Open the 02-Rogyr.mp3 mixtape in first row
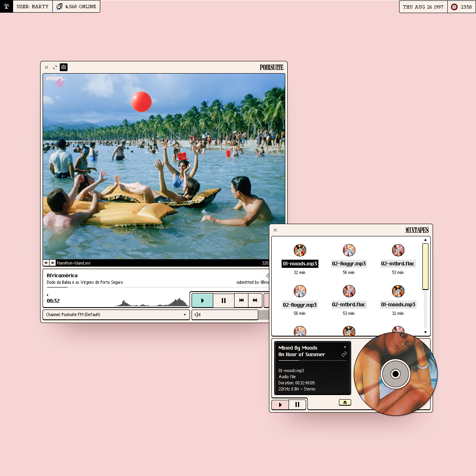This screenshot has height=476, width=476. pos(349,264)
